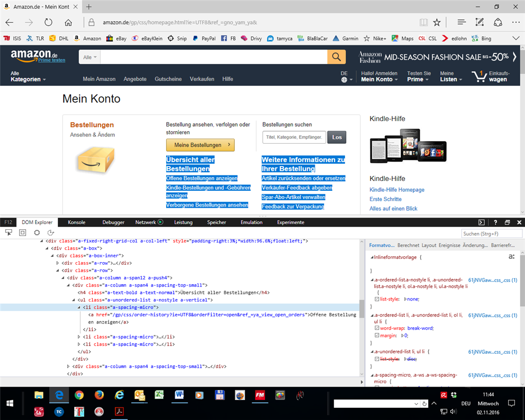The image size is (525, 420).
Task: Refresh the page with reload icon
Action: tap(49, 23)
